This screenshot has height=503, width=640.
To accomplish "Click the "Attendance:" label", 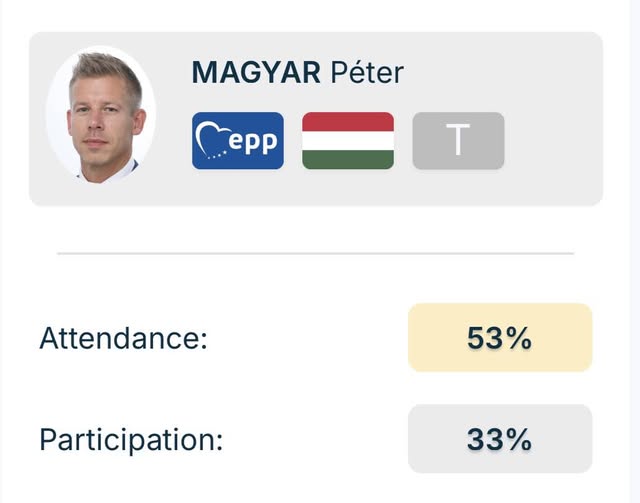I will click(x=123, y=338).
